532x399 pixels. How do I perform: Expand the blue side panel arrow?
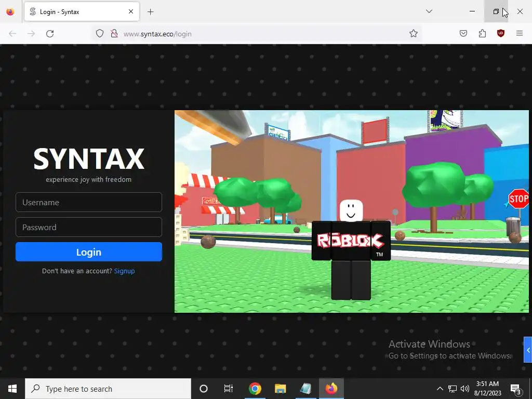pos(528,350)
